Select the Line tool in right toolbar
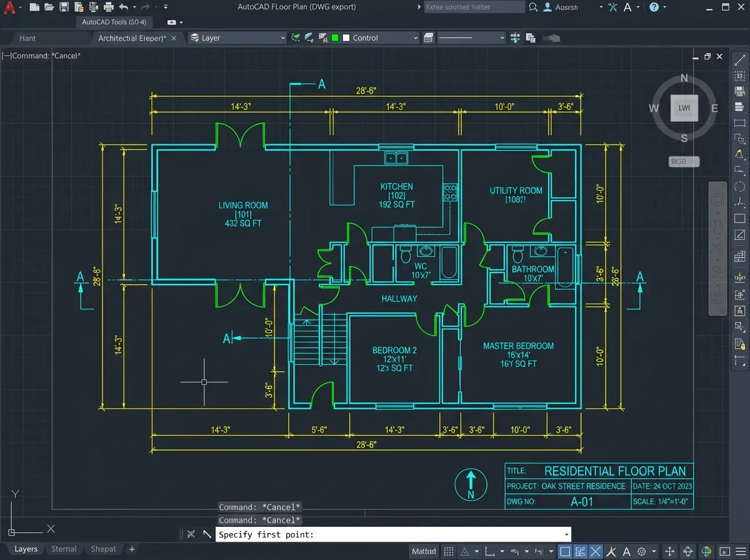 click(740, 60)
